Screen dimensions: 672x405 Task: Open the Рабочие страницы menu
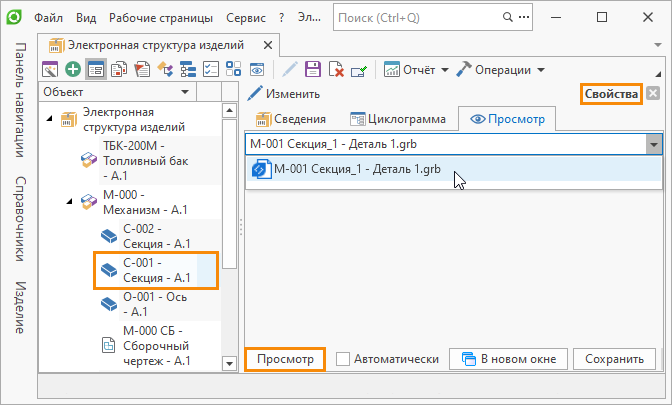161,18
